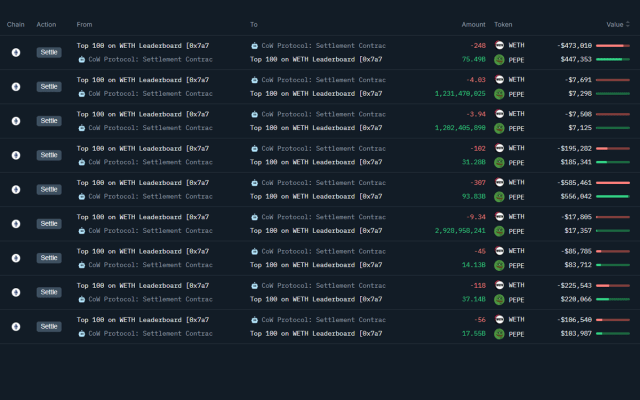Click the Ethereum chain icon in the last row

pos(15,327)
